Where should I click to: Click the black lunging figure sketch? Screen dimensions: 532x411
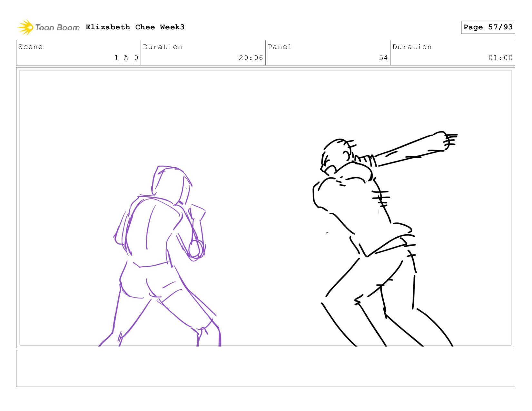(x=385, y=239)
